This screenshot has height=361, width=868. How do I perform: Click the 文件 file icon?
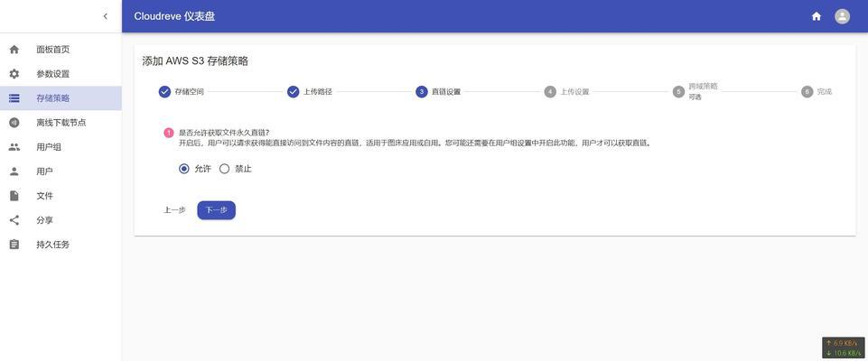click(14, 195)
